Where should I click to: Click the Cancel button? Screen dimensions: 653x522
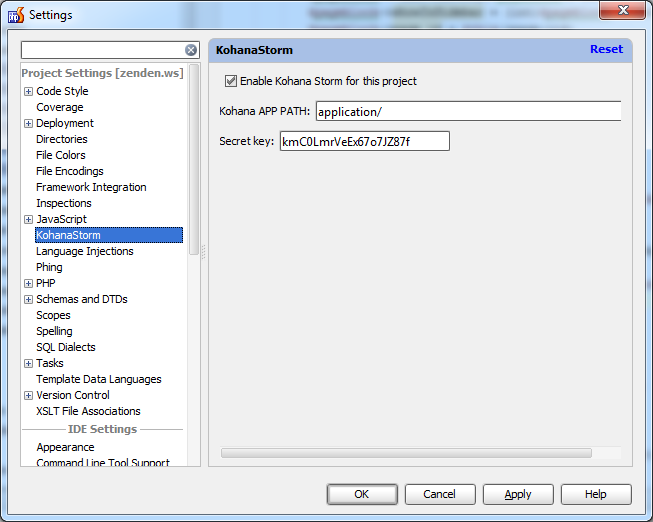[440, 494]
